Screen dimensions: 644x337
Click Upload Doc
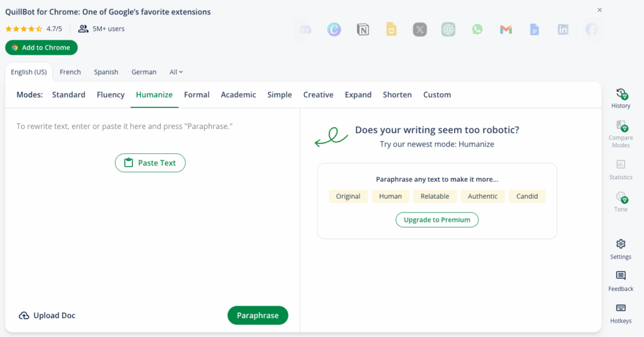click(47, 315)
